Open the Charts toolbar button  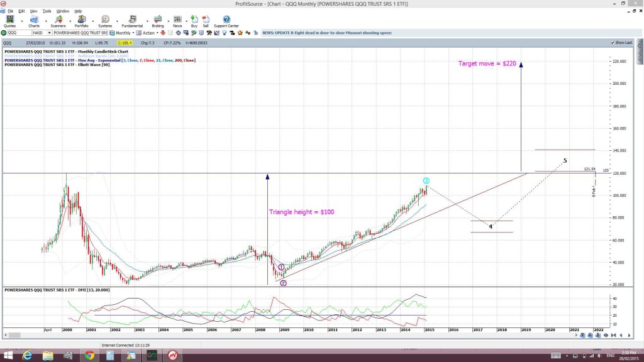(x=34, y=21)
